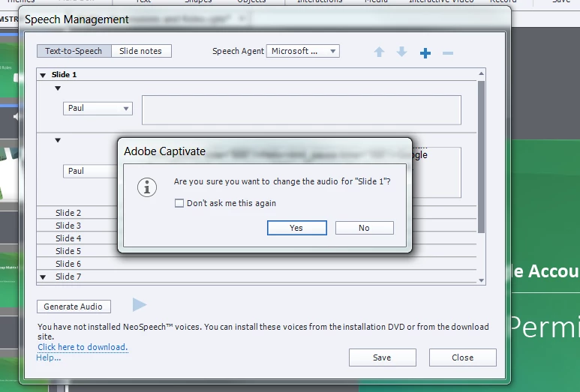580x392 pixels.
Task: Select the Slide 6 row
Action: coord(257,263)
